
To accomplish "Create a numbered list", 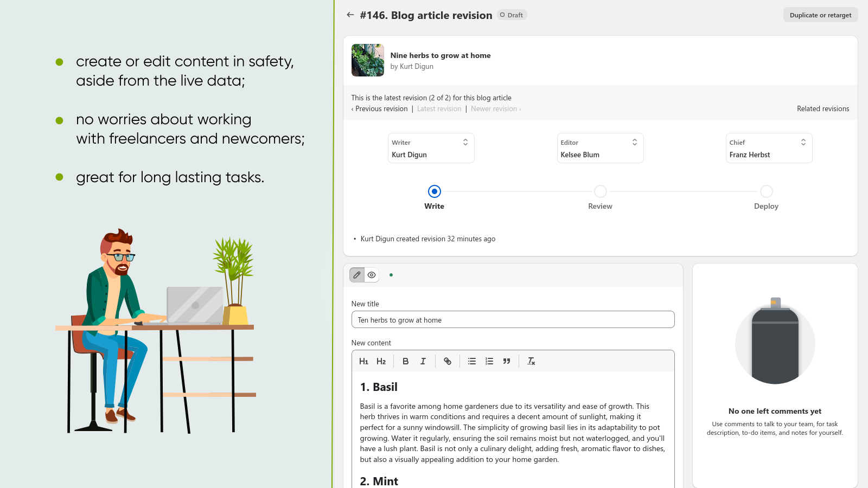I will (489, 361).
